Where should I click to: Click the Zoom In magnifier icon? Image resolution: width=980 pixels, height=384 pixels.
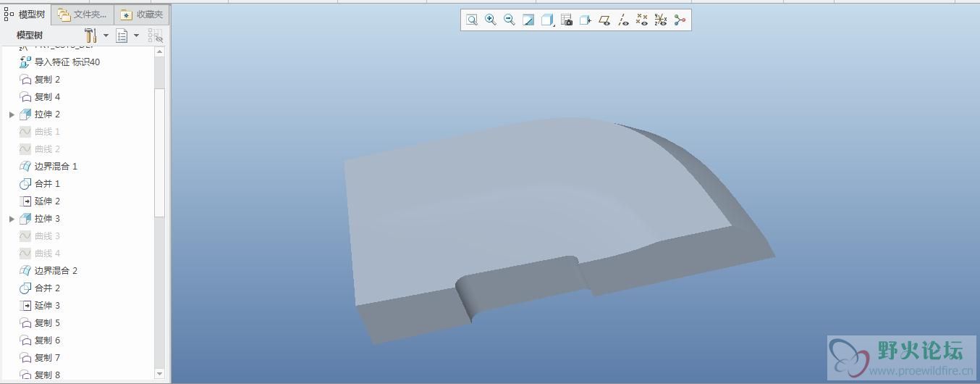click(x=491, y=20)
